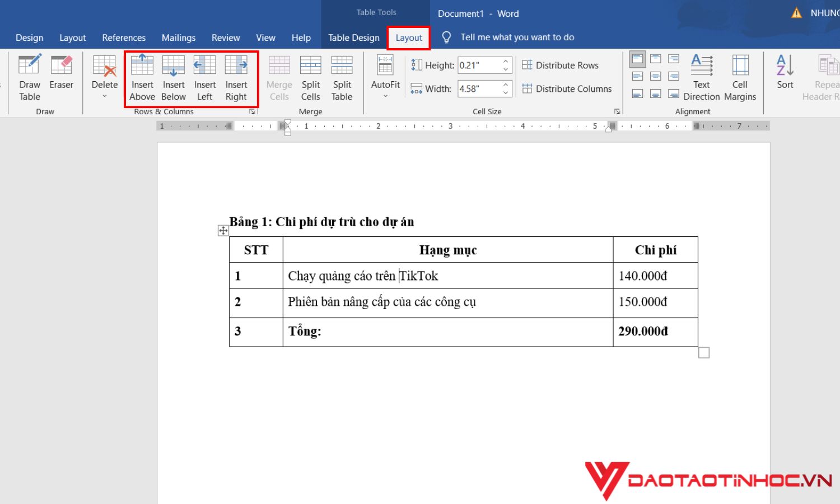Open the AutoFit dropdown
The width and height of the screenshot is (840, 504).
[x=385, y=77]
